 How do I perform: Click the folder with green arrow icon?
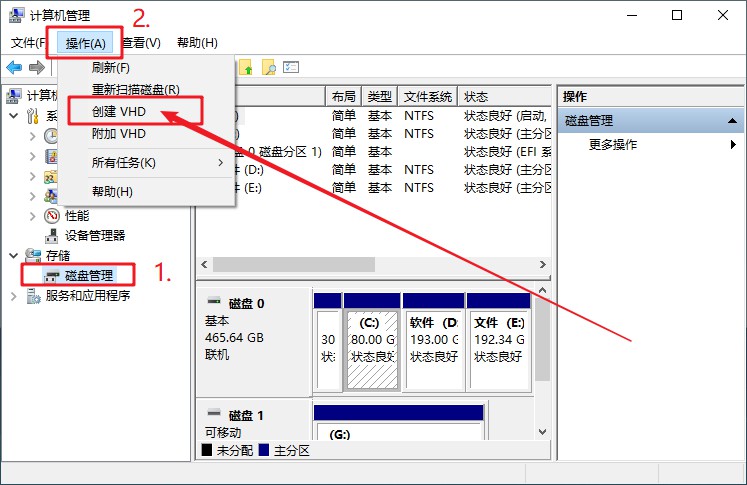tap(245, 67)
